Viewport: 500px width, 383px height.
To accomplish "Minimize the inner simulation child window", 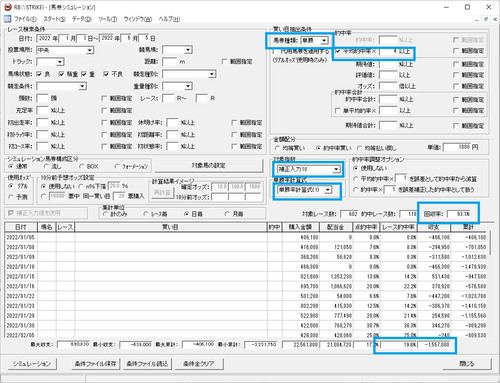I will tap(477, 19).
